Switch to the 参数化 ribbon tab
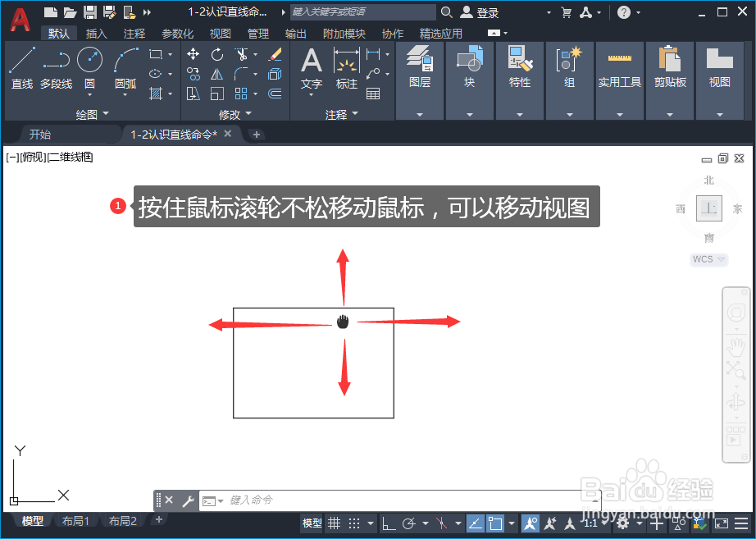 tap(177, 34)
